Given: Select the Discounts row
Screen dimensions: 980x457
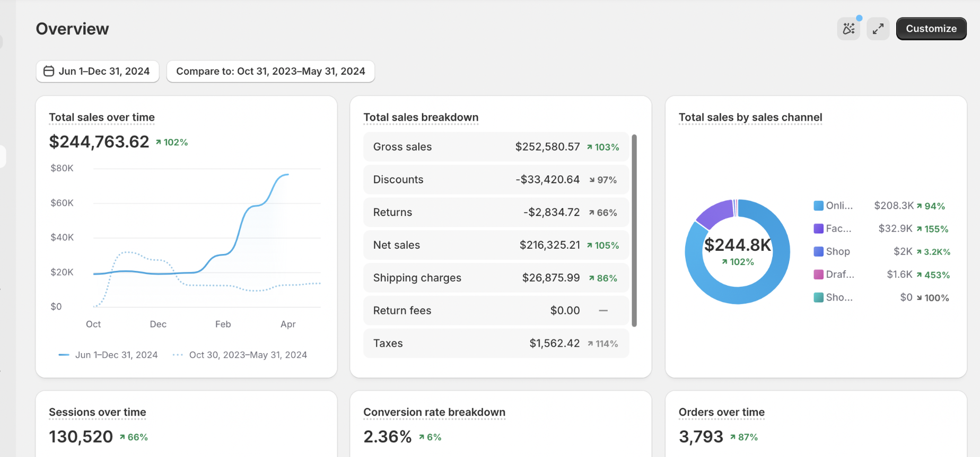Looking at the screenshot, I should pos(496,180).
